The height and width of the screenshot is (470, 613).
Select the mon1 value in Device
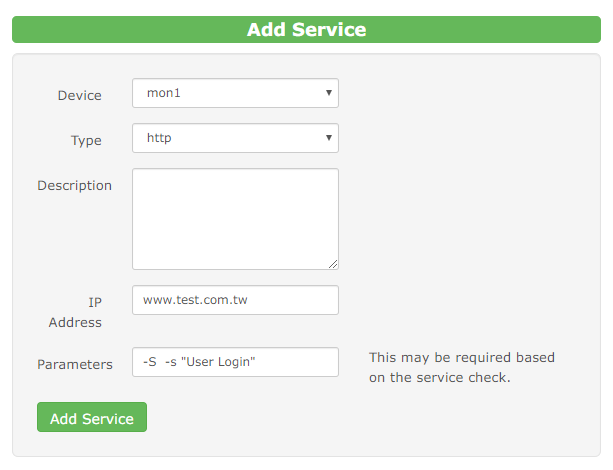[163, 93]
